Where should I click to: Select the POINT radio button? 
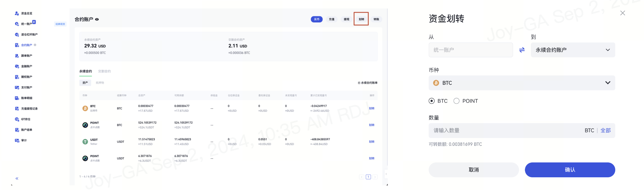(x=456, y=101)
